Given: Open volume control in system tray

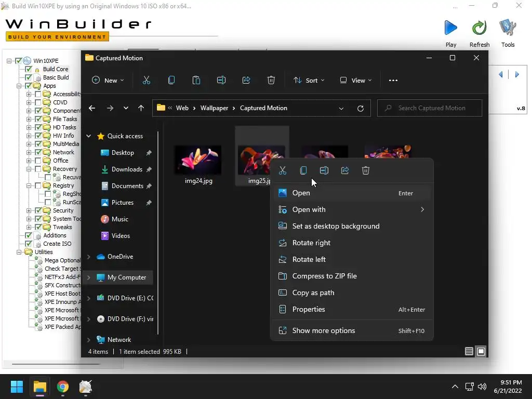Looking at the screenshot, I should coord(482,387).
